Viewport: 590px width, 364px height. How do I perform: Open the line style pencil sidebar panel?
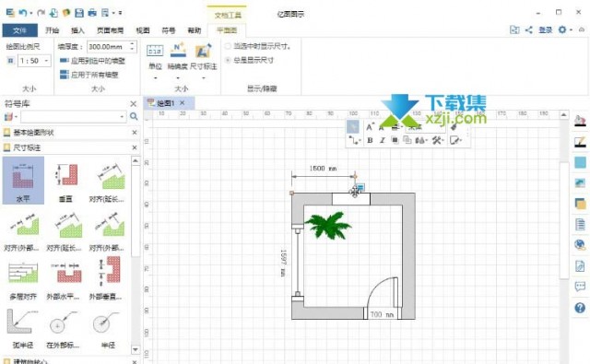pyautogui.click(x=580, y=142)
